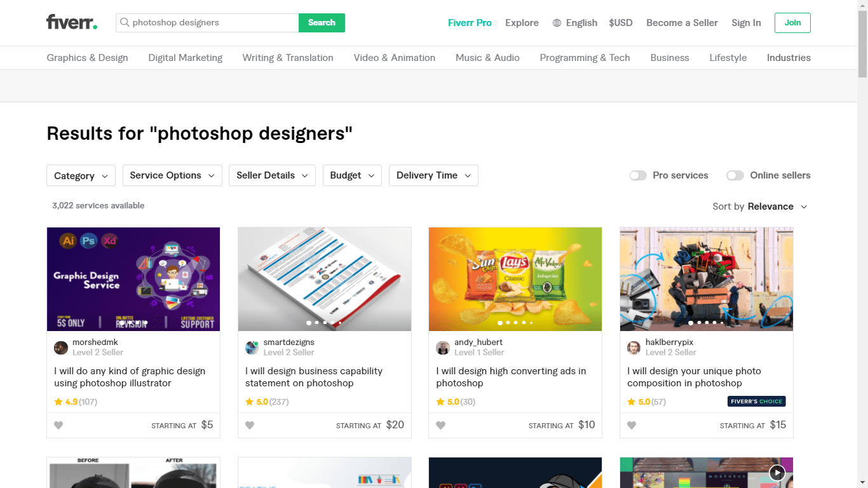Open the Seller Details dropdown
Image resolution: width=868 pixels, height=488 pixels.
point(272,175)
